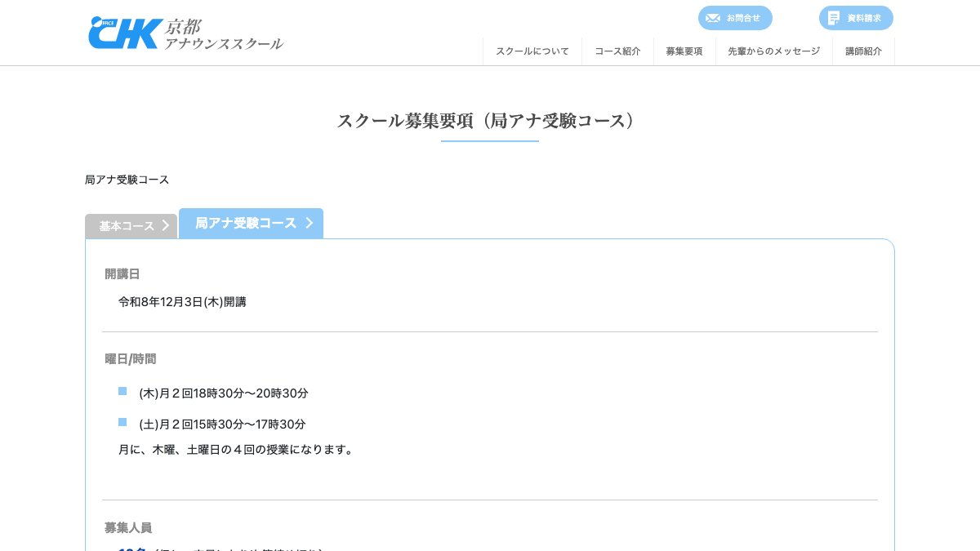Viewport: 980px width, 551px height.
Task: Click chevron arrow on 基本コース tab
Action: pos(166,226)
